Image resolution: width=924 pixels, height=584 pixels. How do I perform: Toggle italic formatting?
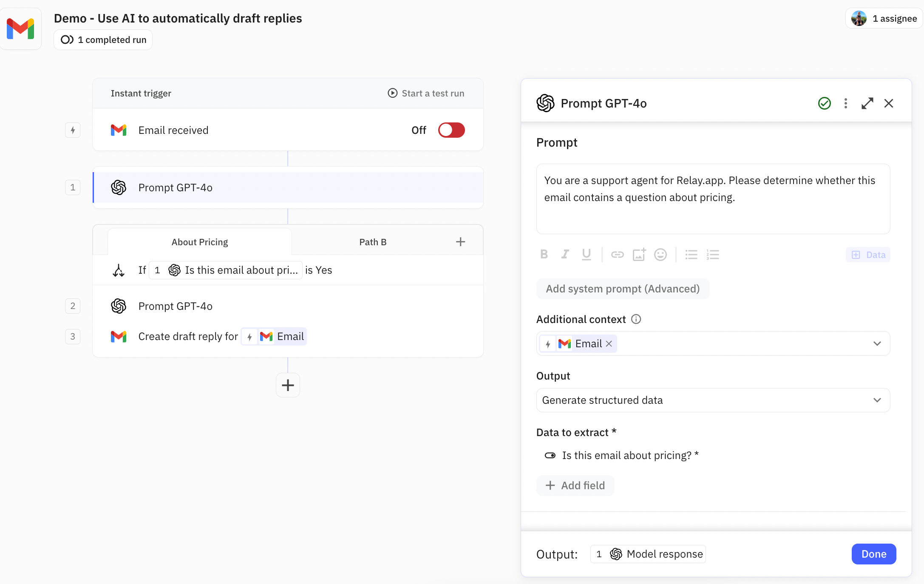tap(565, 255)
